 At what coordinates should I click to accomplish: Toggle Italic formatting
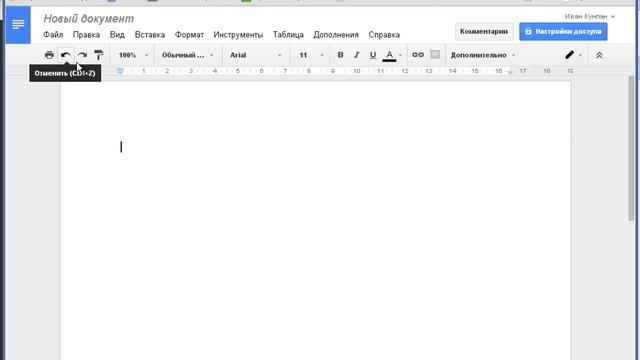click(356, 55)
